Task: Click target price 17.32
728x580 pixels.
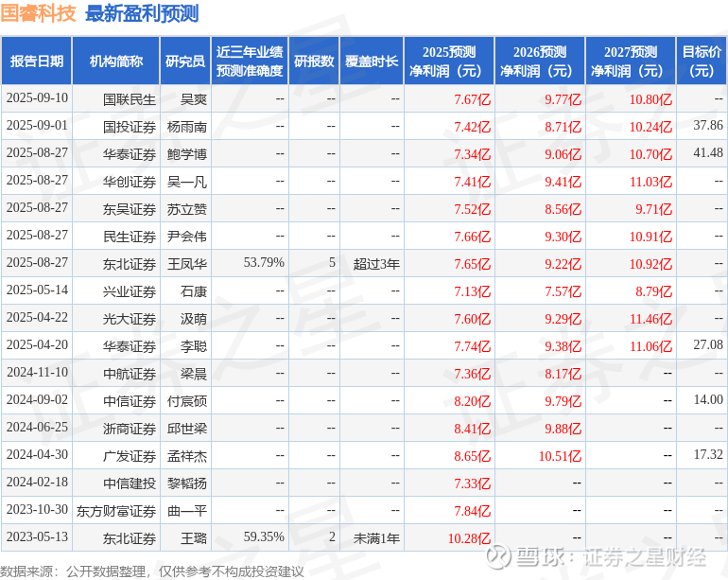Action: (x=708, y=454)
